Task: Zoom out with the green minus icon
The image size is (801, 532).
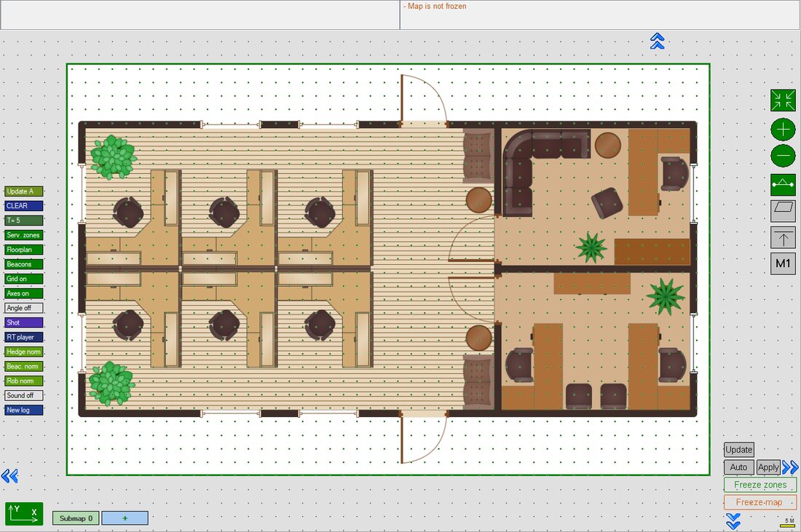Action: [783, 155]
